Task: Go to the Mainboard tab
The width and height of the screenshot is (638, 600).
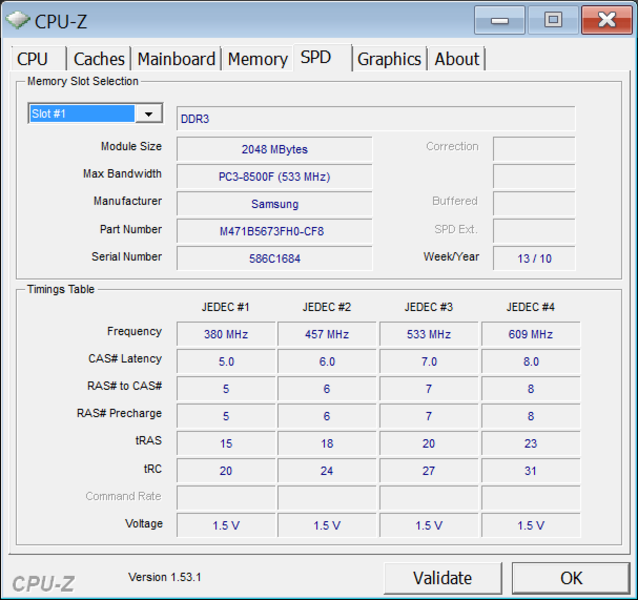Action: click(176, 59)
